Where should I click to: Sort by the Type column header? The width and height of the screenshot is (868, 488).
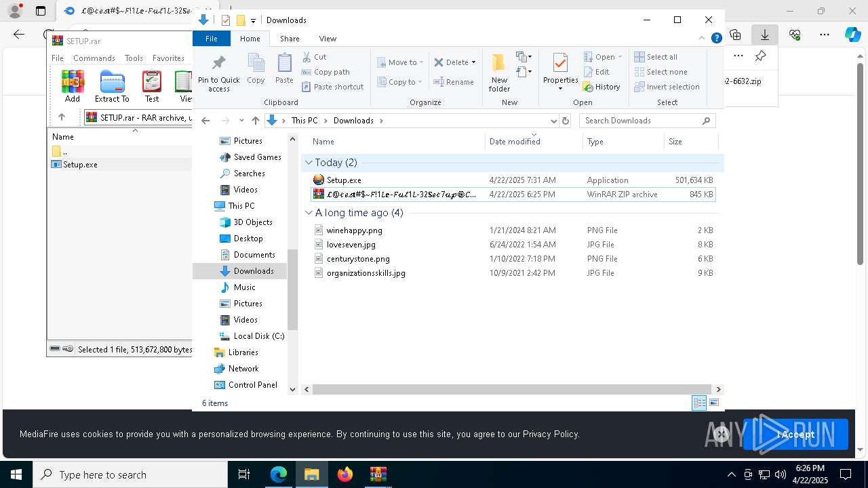click(x=623, y=142)
